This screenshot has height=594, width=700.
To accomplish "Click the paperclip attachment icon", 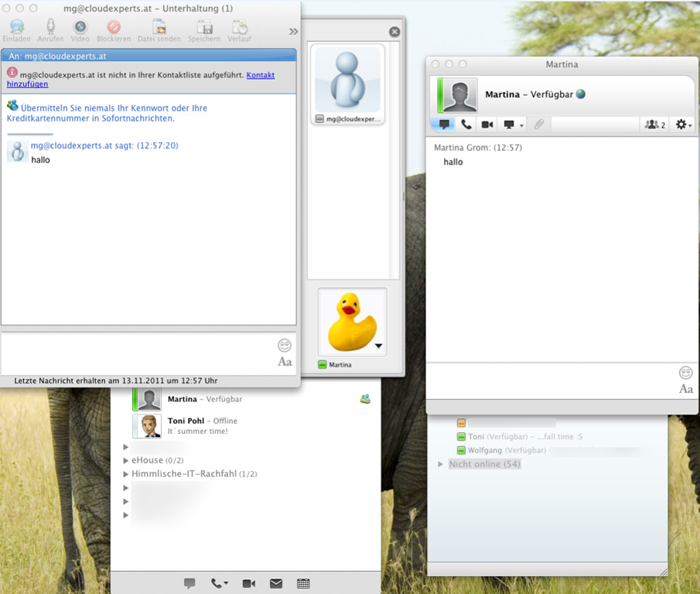I will click(539, 125).
